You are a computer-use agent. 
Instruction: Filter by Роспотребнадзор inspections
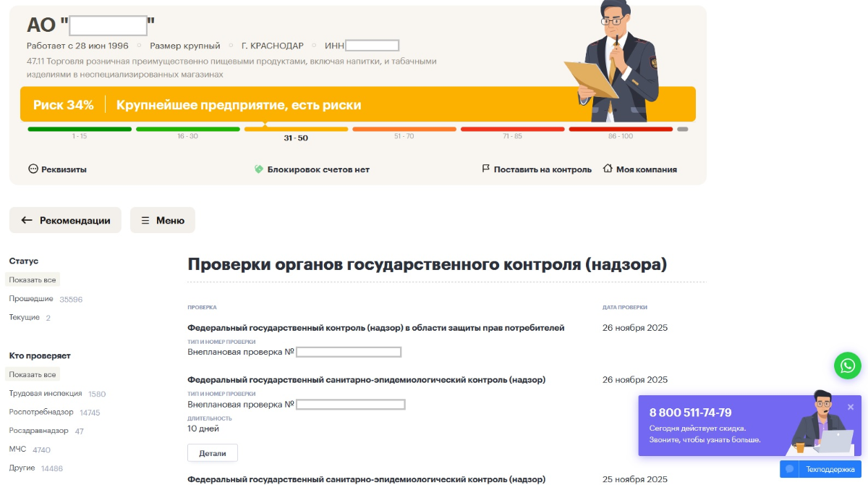41,413
